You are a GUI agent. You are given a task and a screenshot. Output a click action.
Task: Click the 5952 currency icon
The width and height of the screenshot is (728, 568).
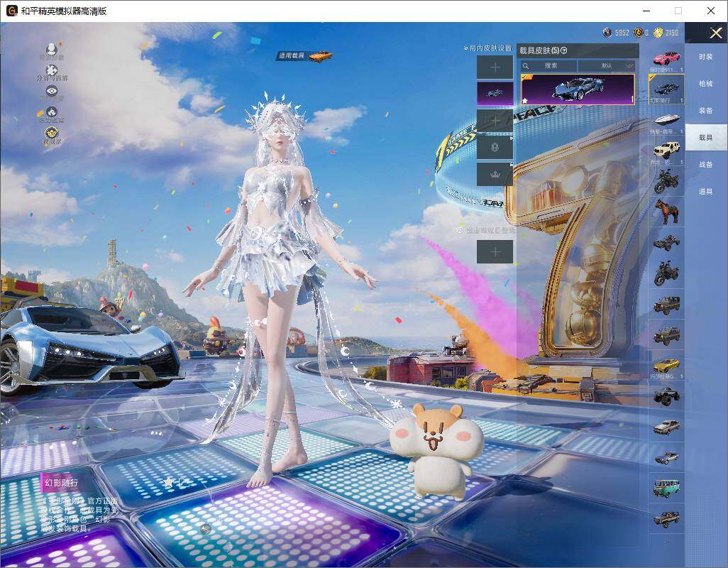607,33
